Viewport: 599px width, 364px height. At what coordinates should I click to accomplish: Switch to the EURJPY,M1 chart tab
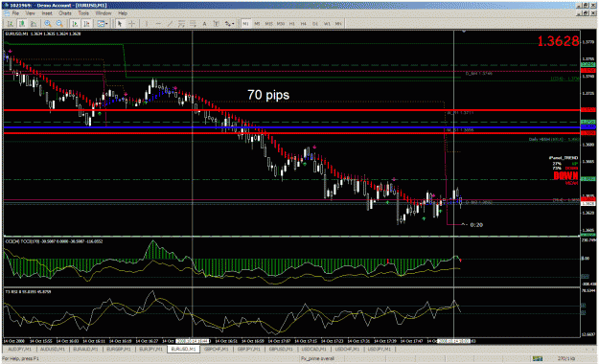[150, 349]
